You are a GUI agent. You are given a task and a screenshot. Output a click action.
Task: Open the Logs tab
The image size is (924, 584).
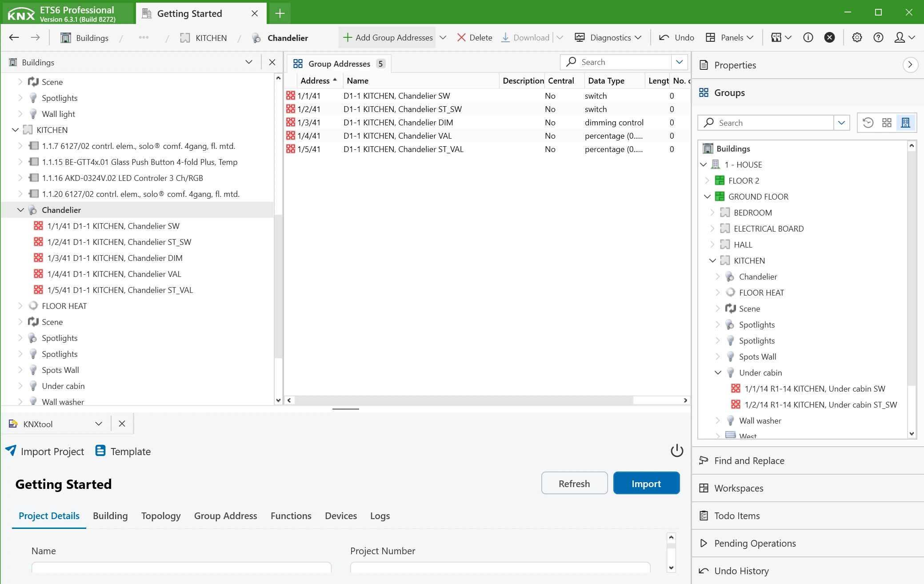[380, 516]
